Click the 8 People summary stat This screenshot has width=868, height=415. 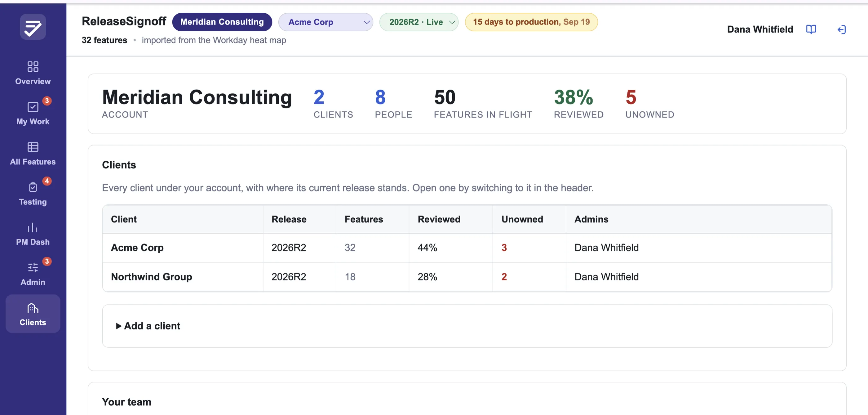click(393, 104)
